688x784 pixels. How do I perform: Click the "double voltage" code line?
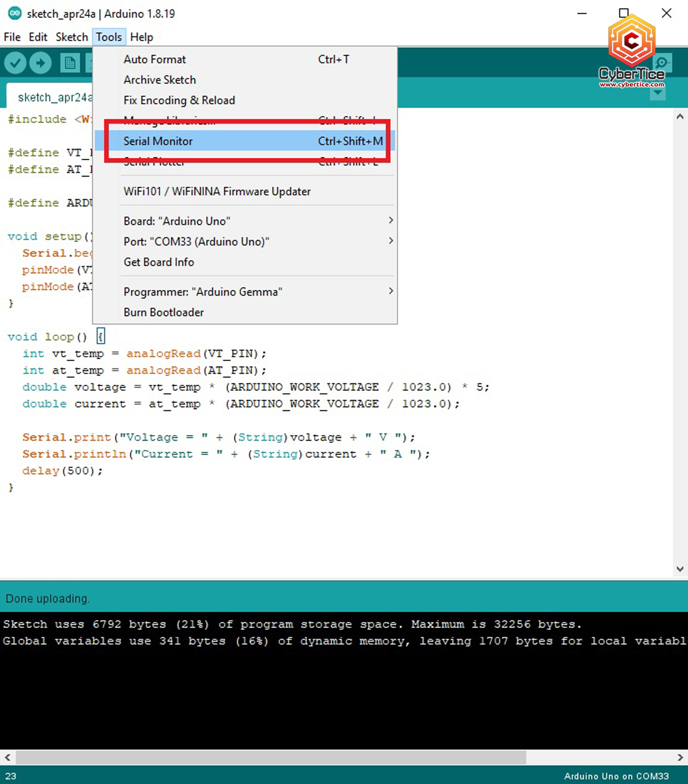click(256, 387)
